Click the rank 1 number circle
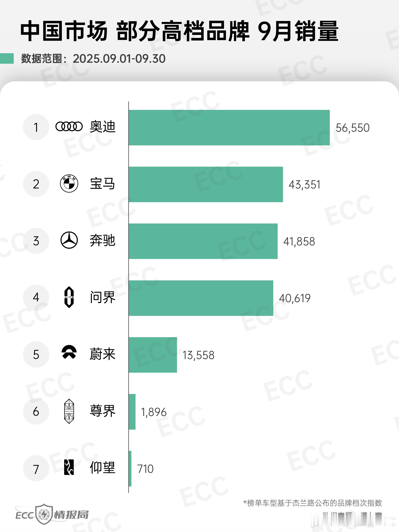Image resolution: width=399 pixels, height=532 pixels. coord(36,127)
